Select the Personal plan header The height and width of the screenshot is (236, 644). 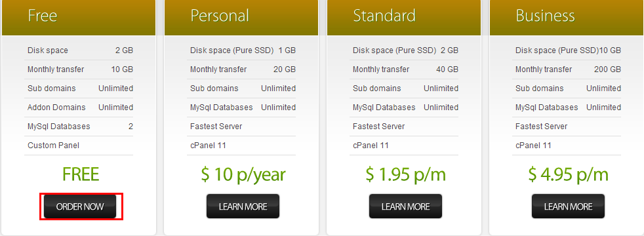click(x=241, y=18)
